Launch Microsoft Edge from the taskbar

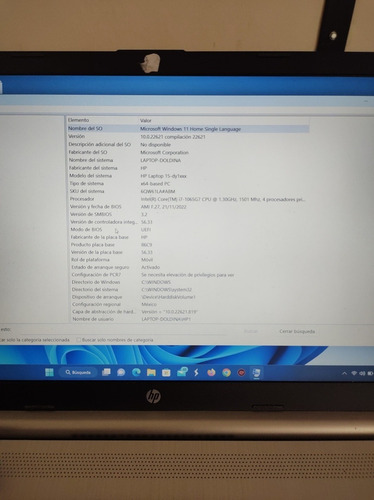point(136,372)
